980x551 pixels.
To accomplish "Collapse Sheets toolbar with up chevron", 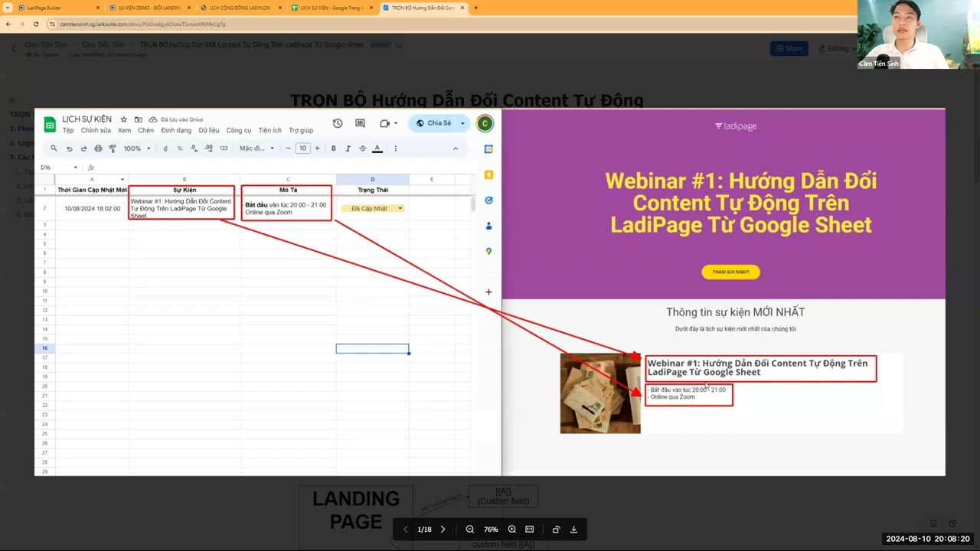I will (x=456, y=148).
